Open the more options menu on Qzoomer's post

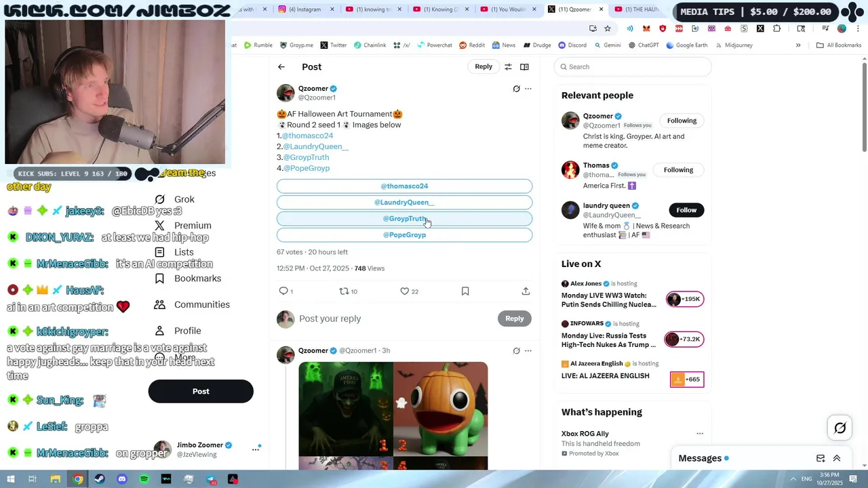[x=528, y=89]
